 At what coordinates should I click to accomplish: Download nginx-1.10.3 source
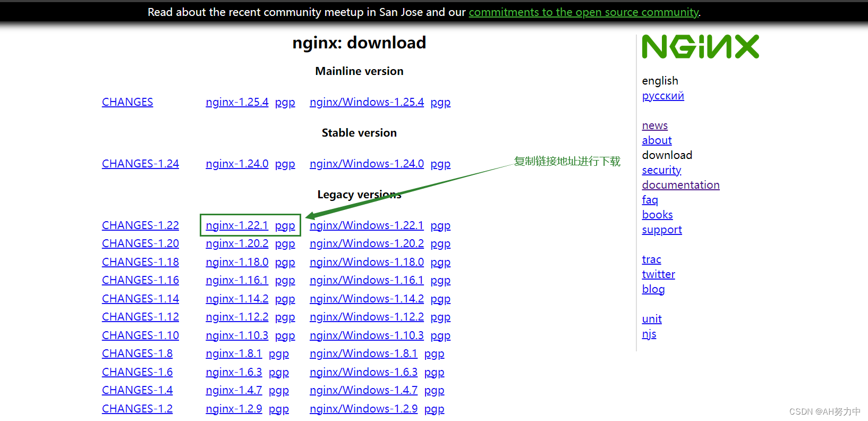point(237,335)
